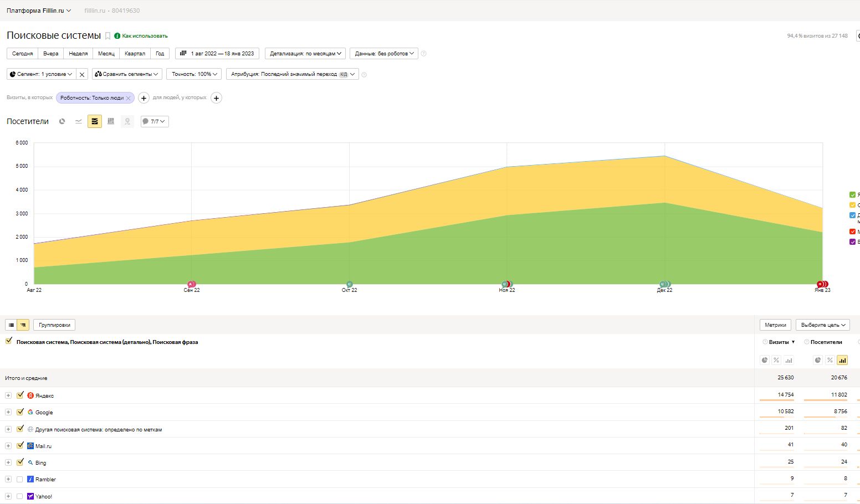Toggle the yellow legend series checkbox

[852, 205]
